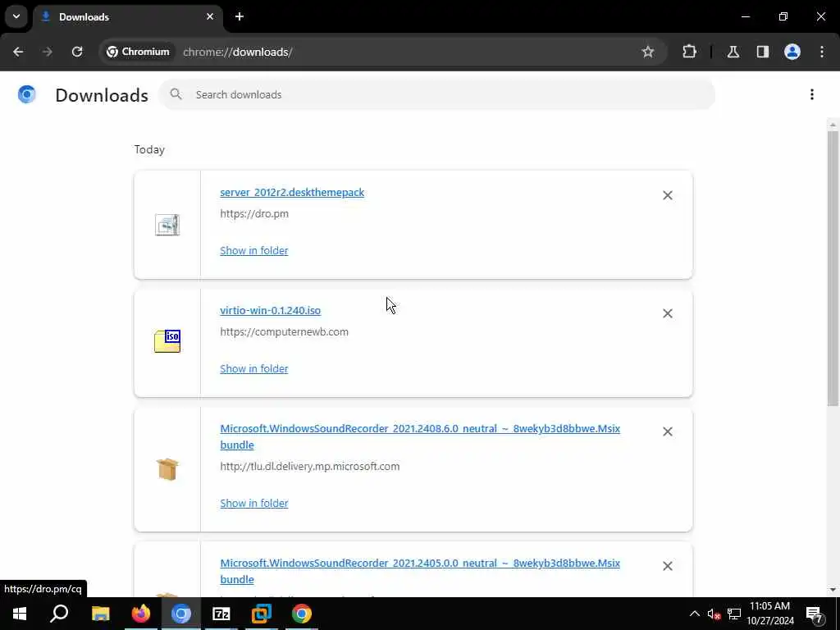The height and width of the screenshot is (630, 840).
Task: Remove WindowsSoundRecorder 2021.2408.6.0 from list
Action: coord(667,431)
